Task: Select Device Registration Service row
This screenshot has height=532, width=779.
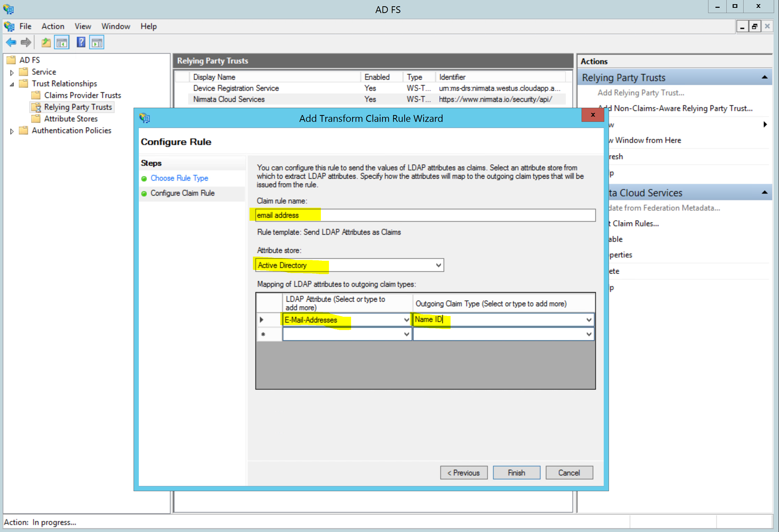Action: (x=377, y=88)
